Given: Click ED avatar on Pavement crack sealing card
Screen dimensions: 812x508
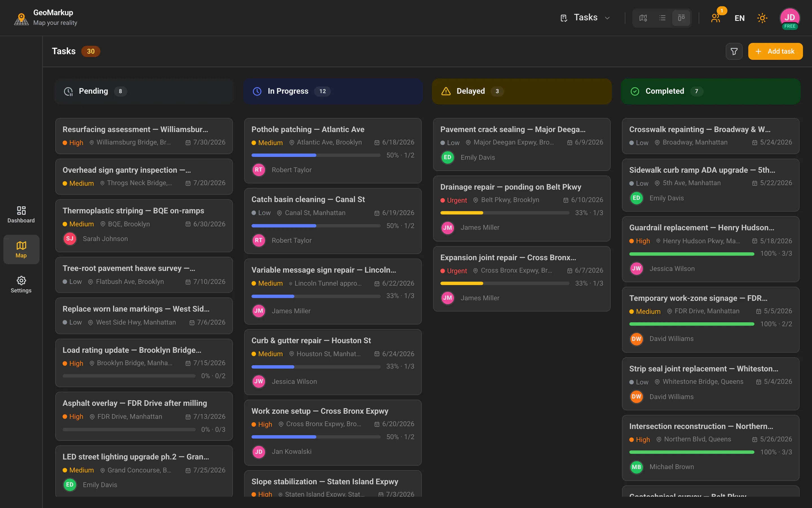Looking at the screenshot, I should (448, 157).
